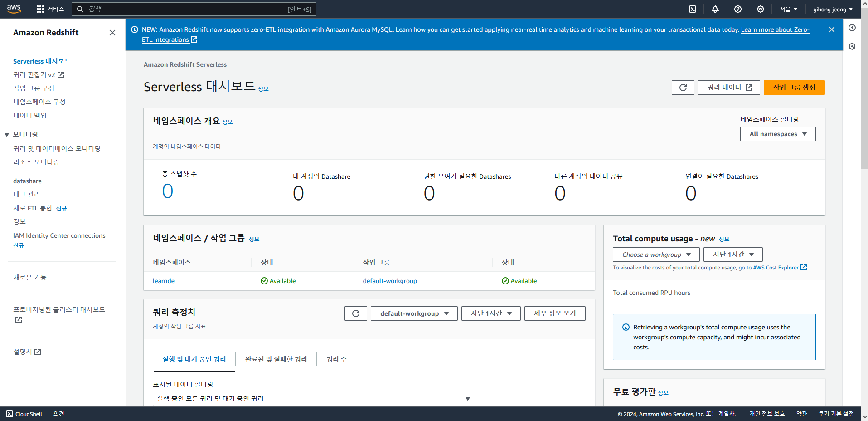Open the notifications bell
Image resolution: width=868 pixels, height=421 pixels.
click(x=715, y=9)
